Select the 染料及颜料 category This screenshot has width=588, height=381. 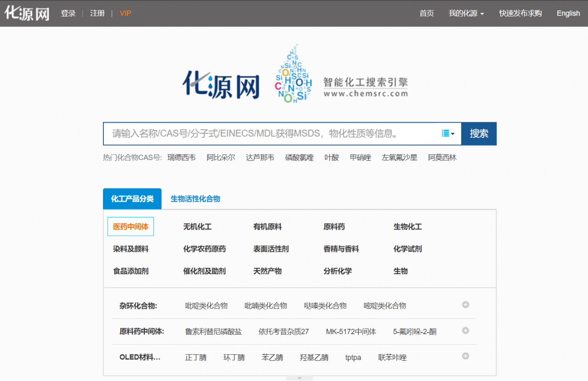coord(131,249)
